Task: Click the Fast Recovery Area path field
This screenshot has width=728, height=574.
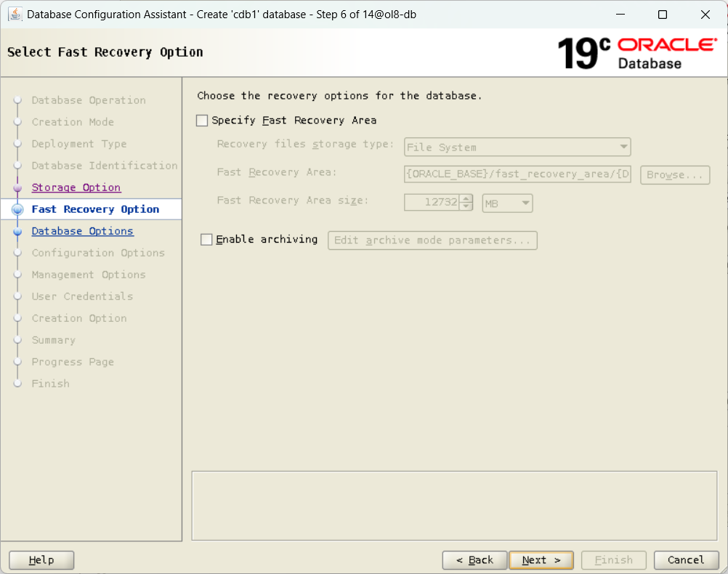Action: [x=517, y=174]
